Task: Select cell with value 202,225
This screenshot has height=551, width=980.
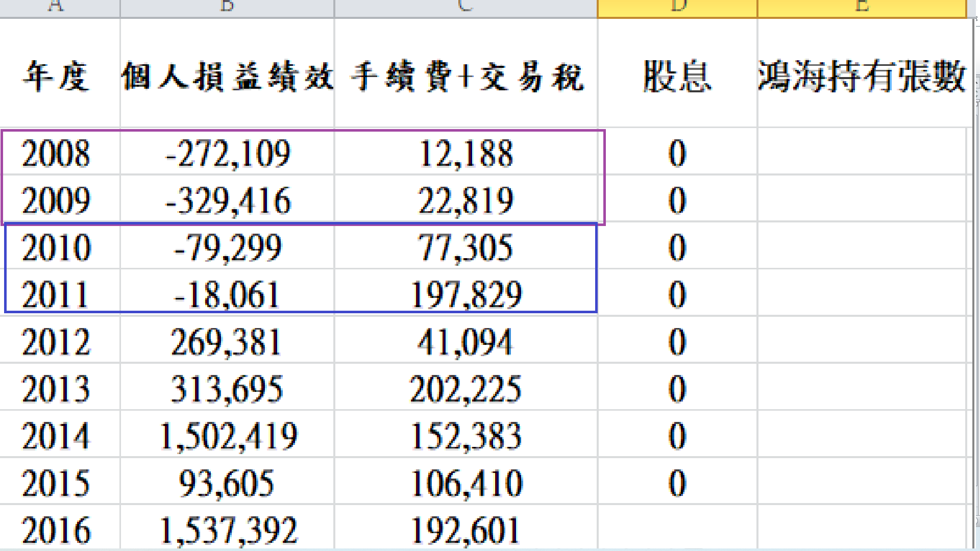Action: click(x=465, y=389)
